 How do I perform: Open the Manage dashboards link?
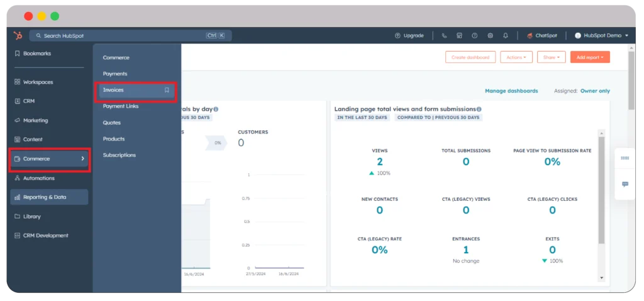coord(511,91)
